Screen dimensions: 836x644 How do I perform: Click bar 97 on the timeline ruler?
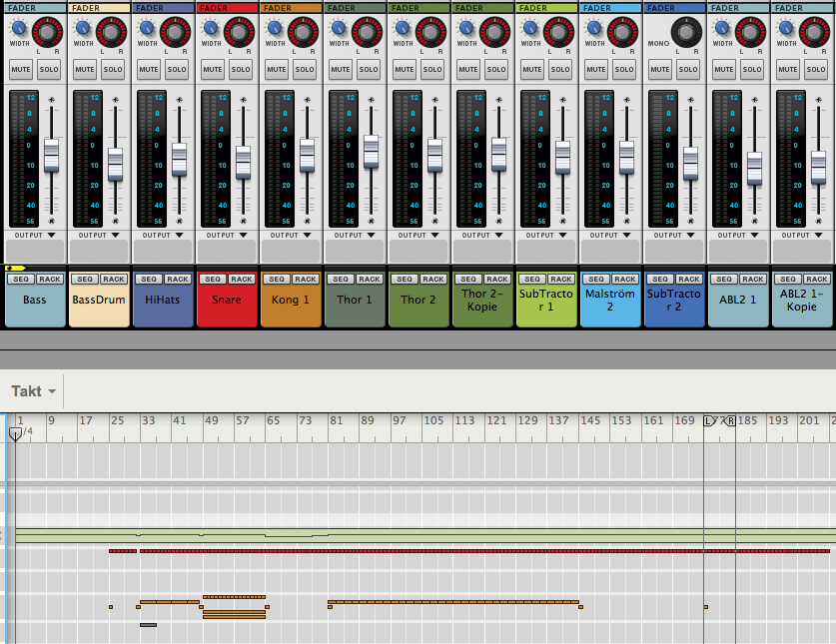pyautogui.click(x=398, y=421)
